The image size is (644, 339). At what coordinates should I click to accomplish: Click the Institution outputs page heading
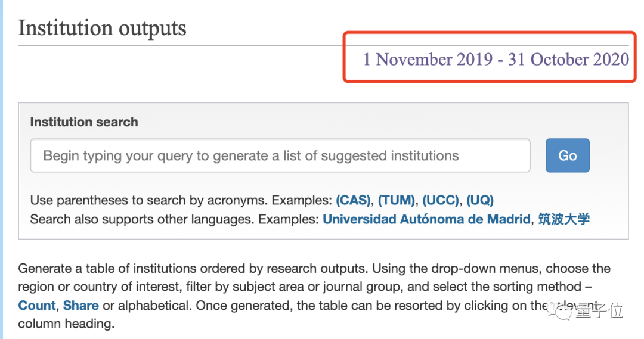coord(102,28)
